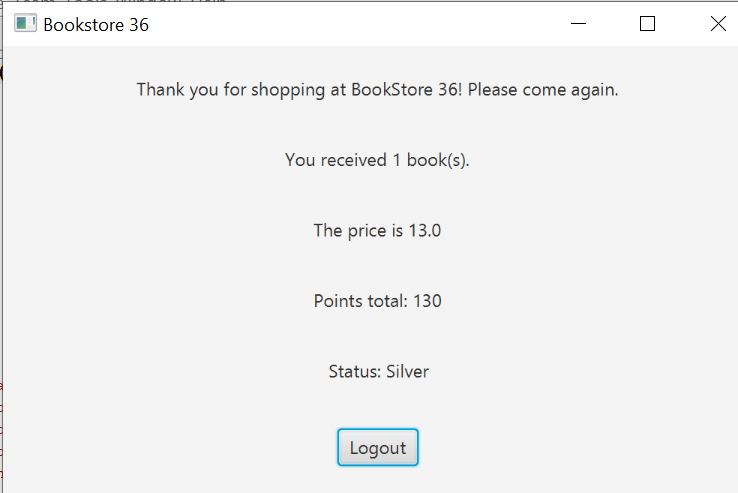Minimize the Bookstore 36 window
This screenshot has width=738, height=493.
coord(577,24)
